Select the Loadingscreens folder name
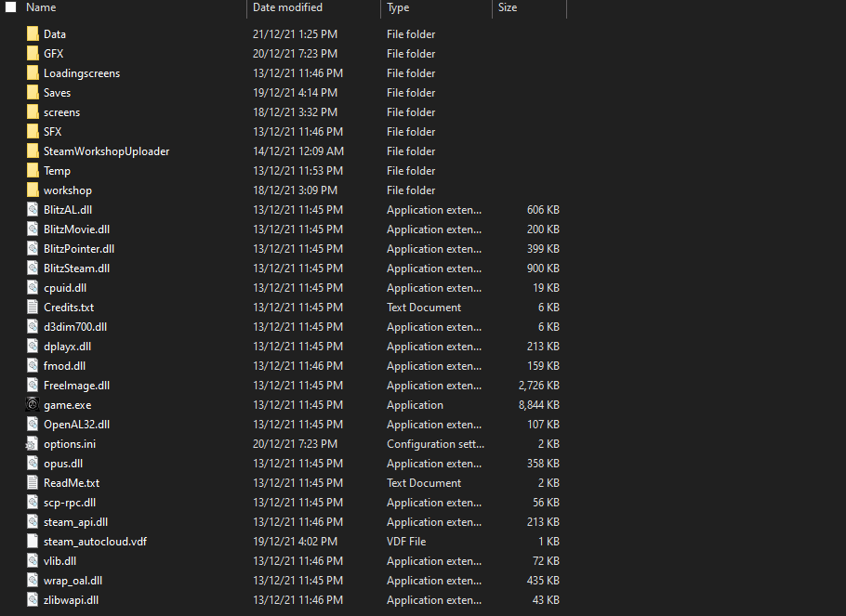The width and height of the screenshot is (846, 616). tap(82, 73)
